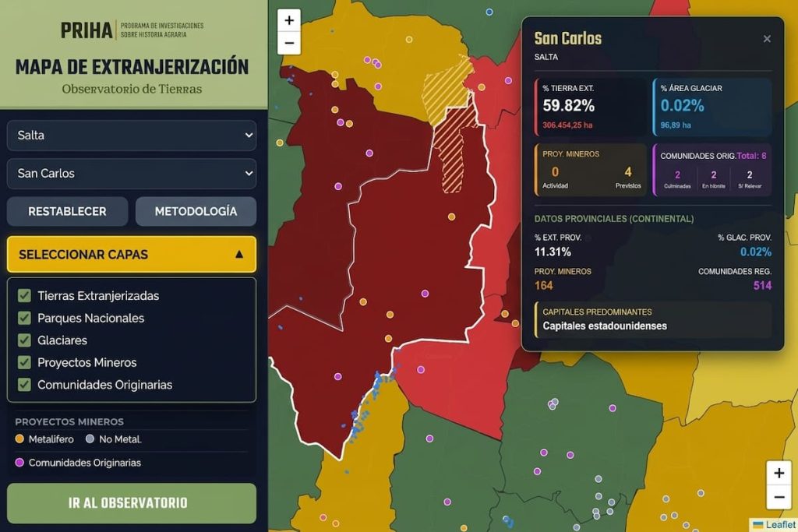Screen dimensions: 798x532
Task: Disable the Glaciares layer checkbox
Action: tap(24, 340)
